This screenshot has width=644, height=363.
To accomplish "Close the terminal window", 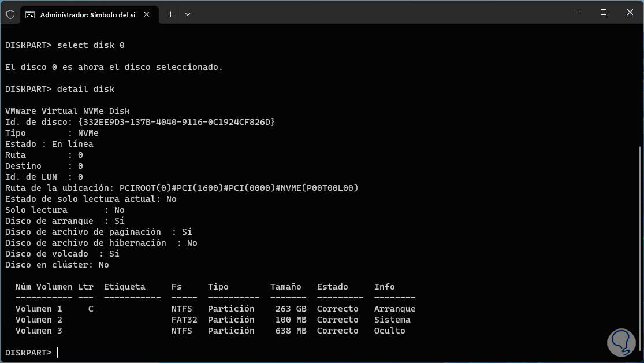I will coord(630,12).
